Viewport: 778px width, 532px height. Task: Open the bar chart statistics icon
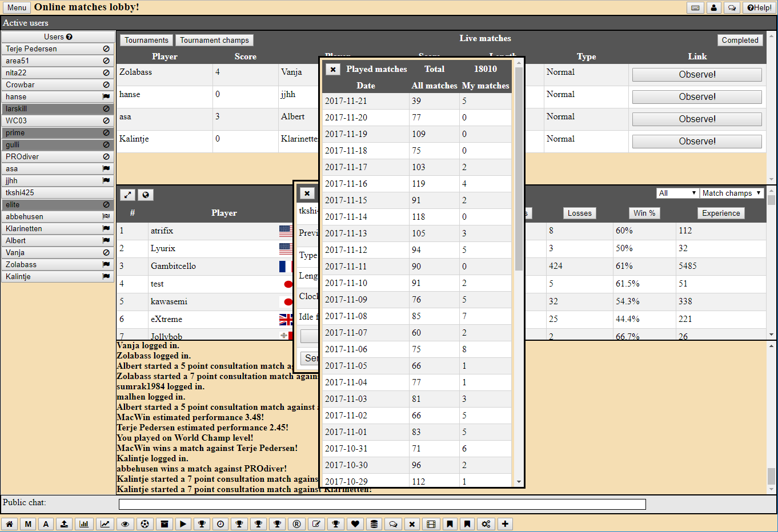(x=84, y=524)
